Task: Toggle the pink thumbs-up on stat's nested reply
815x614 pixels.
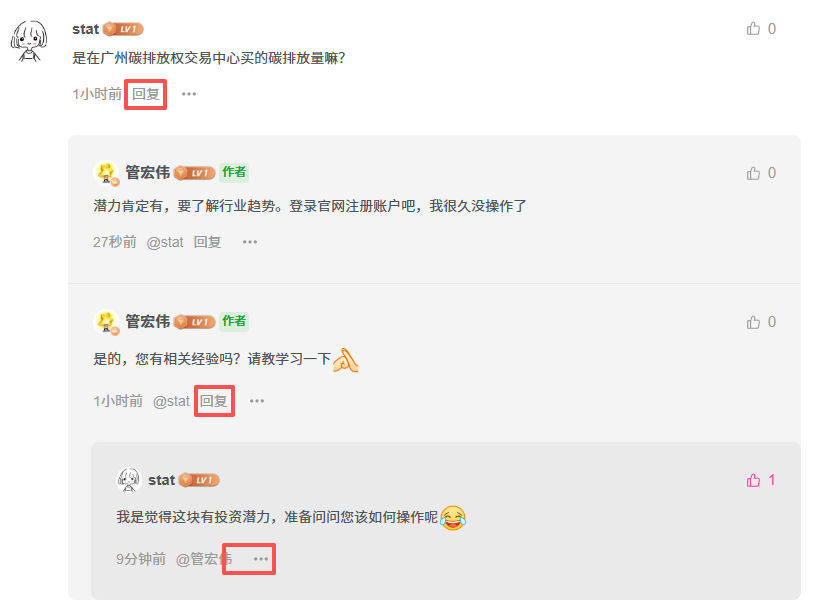Action: [753, 480]
